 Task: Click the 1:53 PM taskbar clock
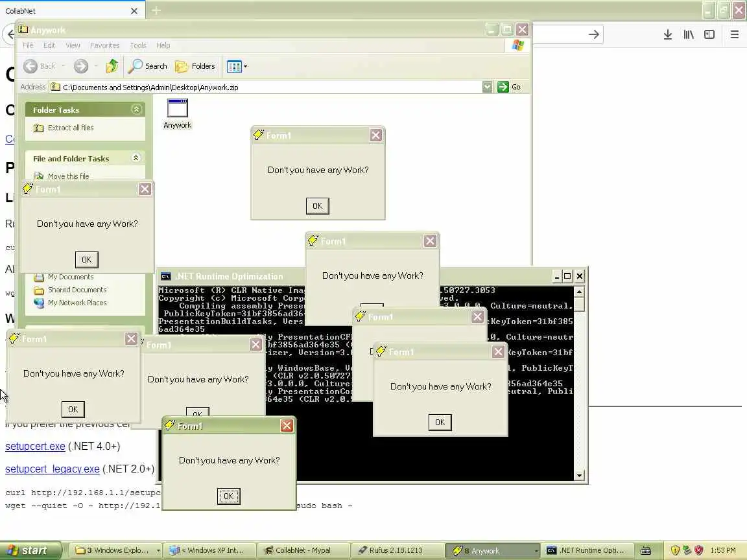point(723,550)
